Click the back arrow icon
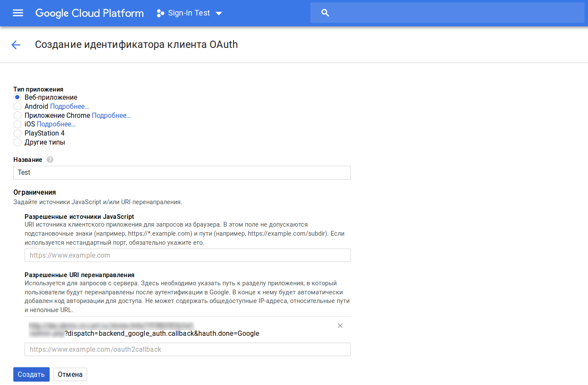The image size is (588, 385). (16, 45)
